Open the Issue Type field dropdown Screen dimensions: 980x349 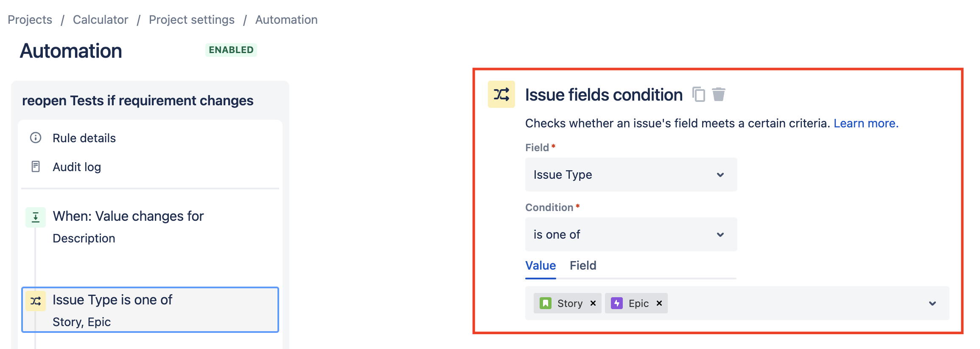click(631, 174)
